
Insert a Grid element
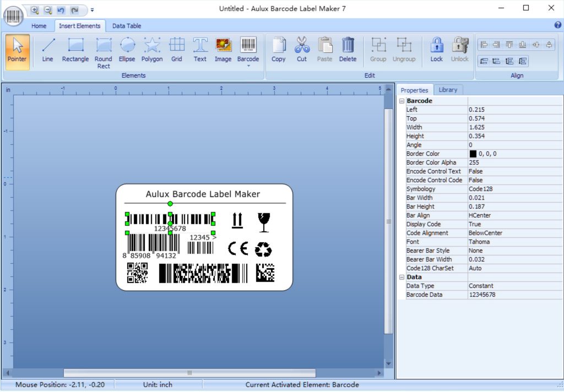176,48
